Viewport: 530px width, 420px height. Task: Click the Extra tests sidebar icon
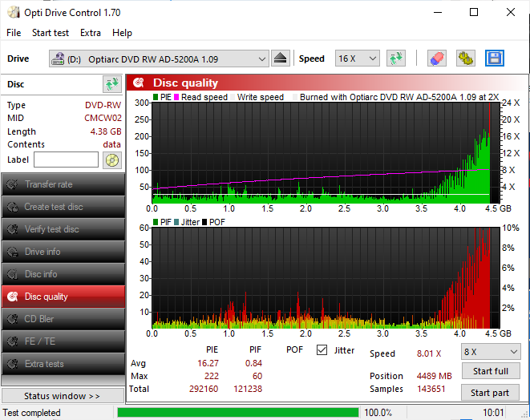click(13, 364)
